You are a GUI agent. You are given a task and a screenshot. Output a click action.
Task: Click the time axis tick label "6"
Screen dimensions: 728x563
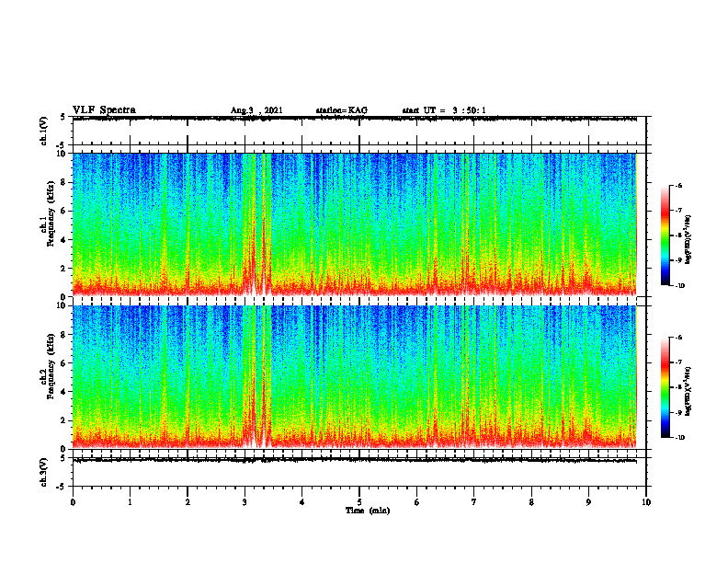pyautogui.click(x=416, y=502)
